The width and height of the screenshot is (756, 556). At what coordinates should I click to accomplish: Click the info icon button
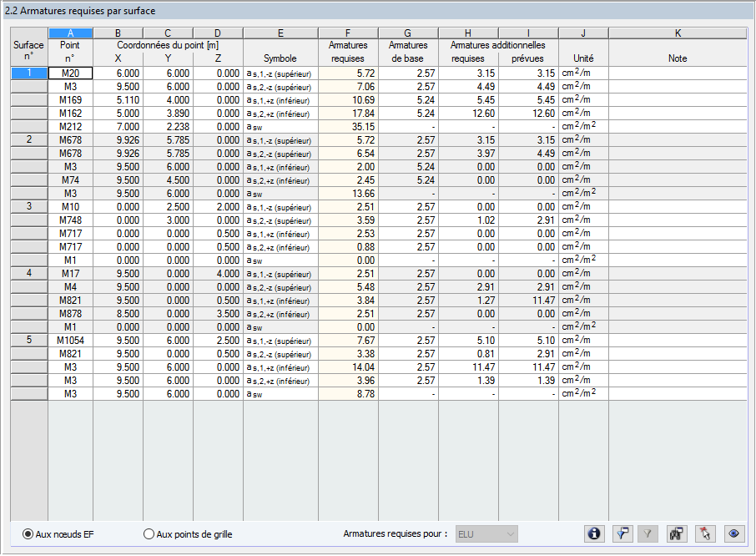[x=594, y=533]
